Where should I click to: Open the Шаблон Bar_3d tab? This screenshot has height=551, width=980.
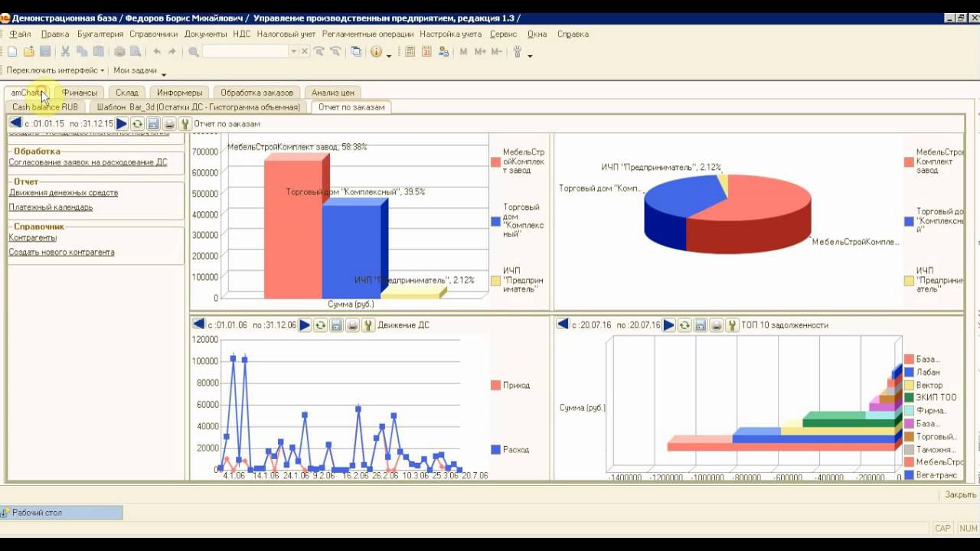(x=198, y=107)
